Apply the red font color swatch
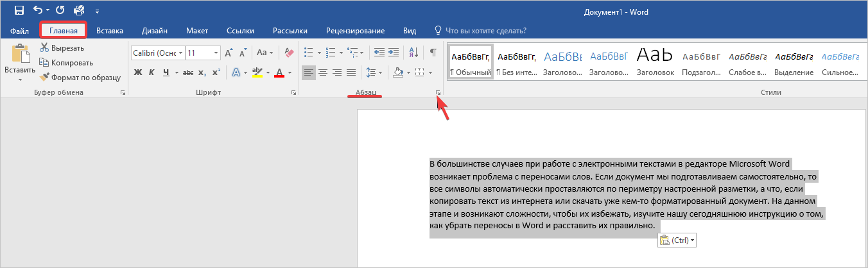The width and height of the screenshot is (868, 268). coord(279,72)
